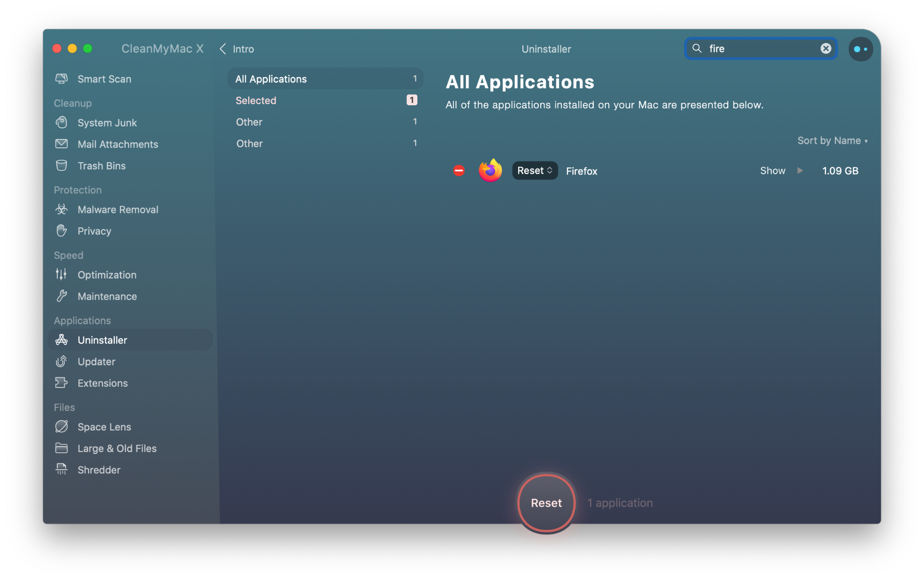Open the Updater module
This screenshot has height=581, width=924.
coord(130,362)
